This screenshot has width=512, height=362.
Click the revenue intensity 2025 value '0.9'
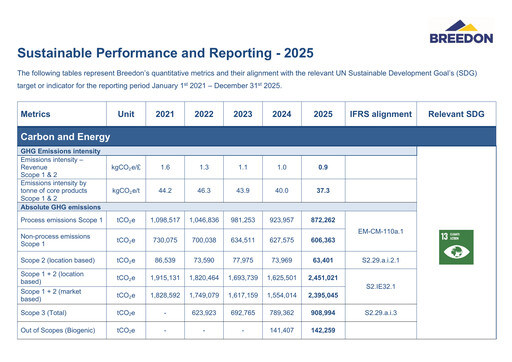tap(323, 167)
